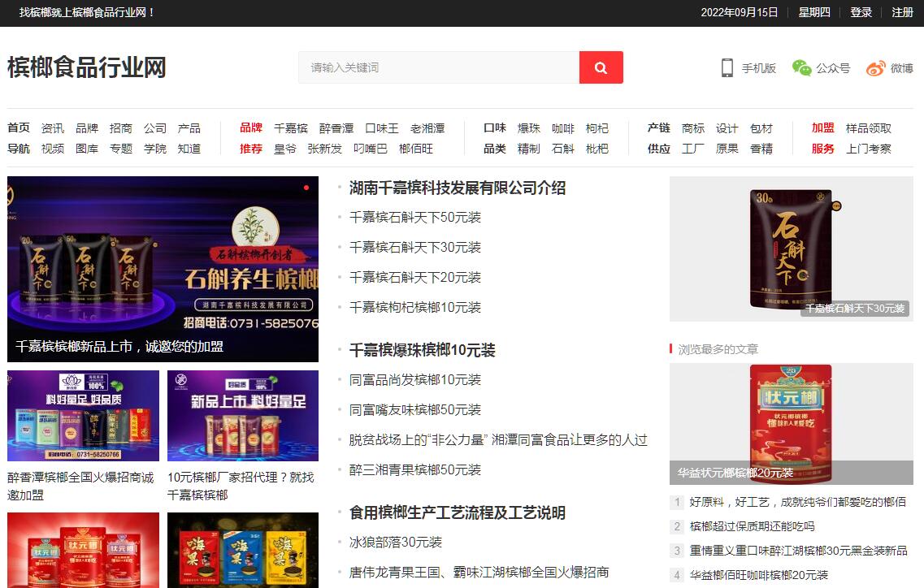Click the red search magnifier button

[x=601, y=67]
